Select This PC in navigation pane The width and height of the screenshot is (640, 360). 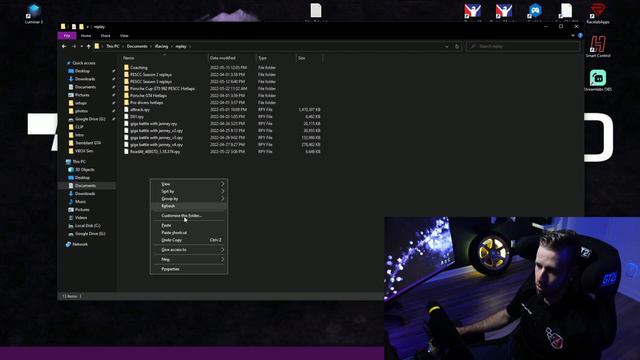(79, 162)
